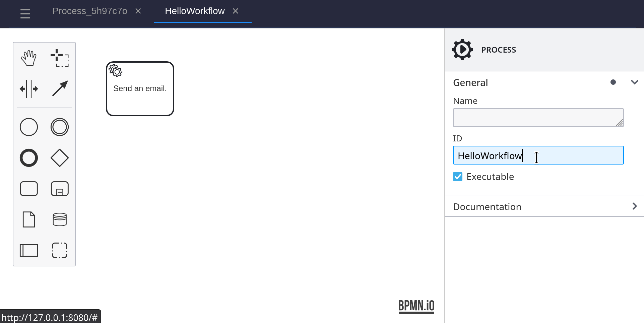
Task: Create a group element
Action: (x=60, y=250)
